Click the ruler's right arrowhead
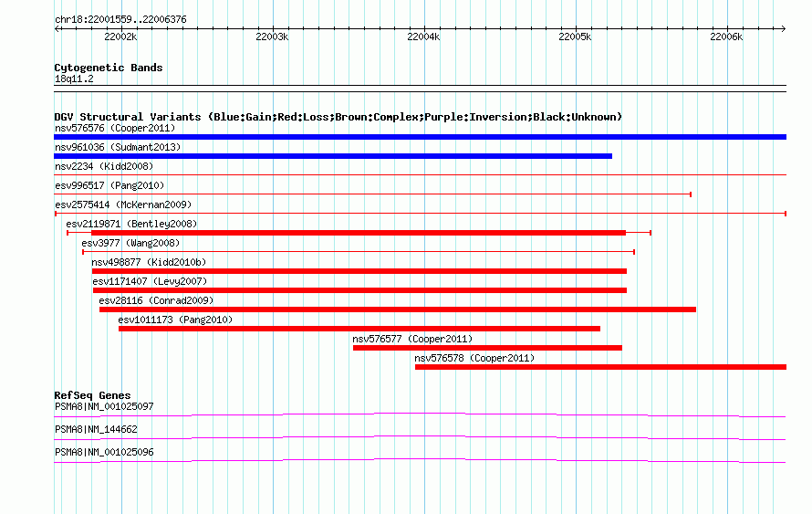The height and width of the screenshot is (514, 812). pos(784,29)
